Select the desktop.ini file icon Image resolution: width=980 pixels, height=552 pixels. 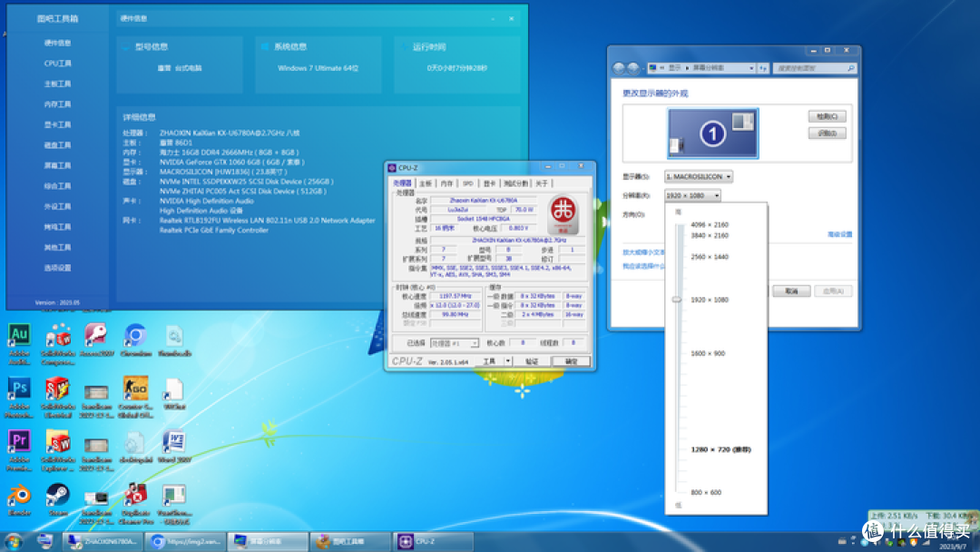click(135, 447)
